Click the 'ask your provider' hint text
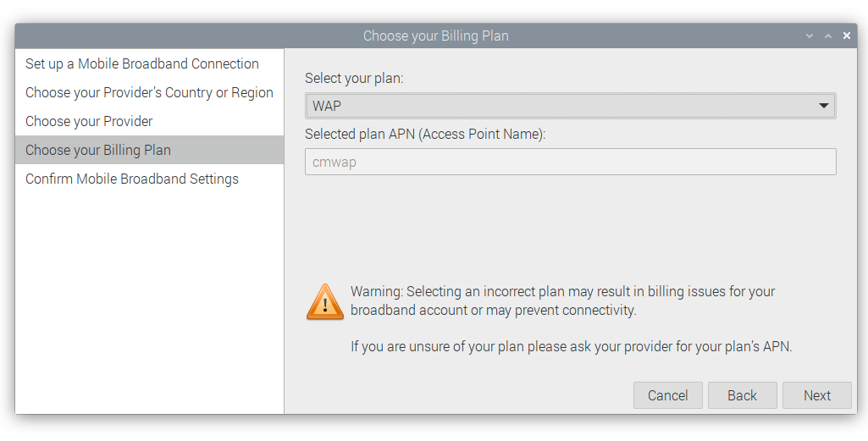Screen dimensions: 868x441 point(571,346)
